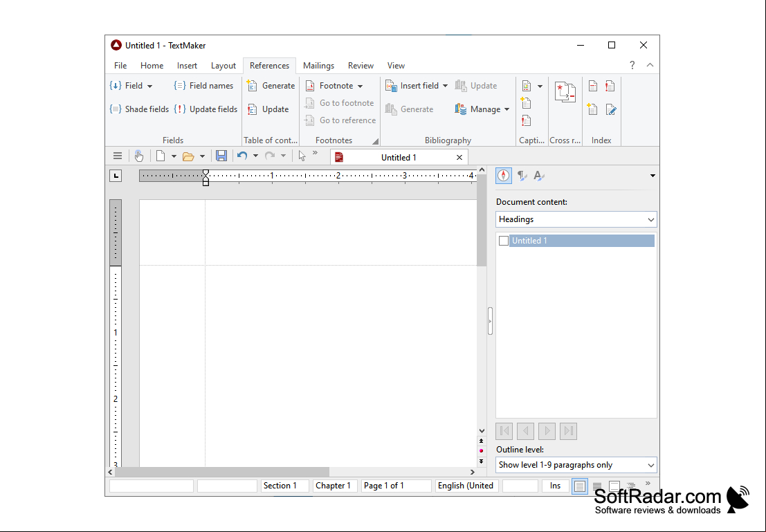This screenshot has width=766, height=532.
Task: Switch to the Layout ribbon tab
Action: (x=224, y=66)
